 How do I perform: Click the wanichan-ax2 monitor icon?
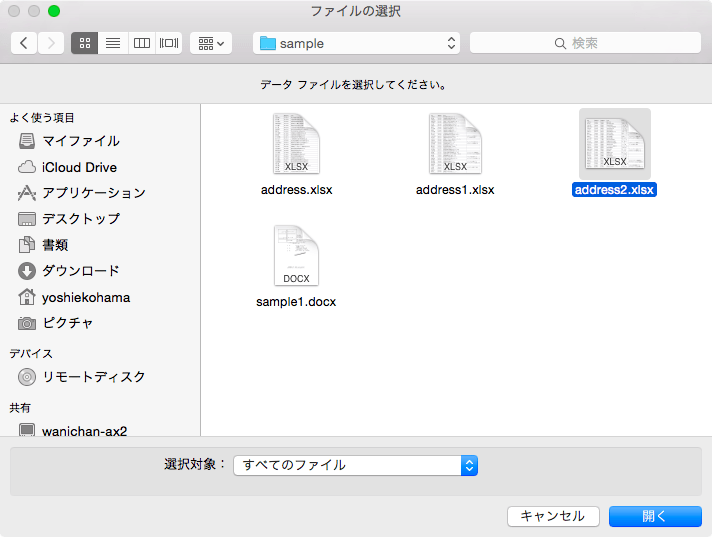27,430
